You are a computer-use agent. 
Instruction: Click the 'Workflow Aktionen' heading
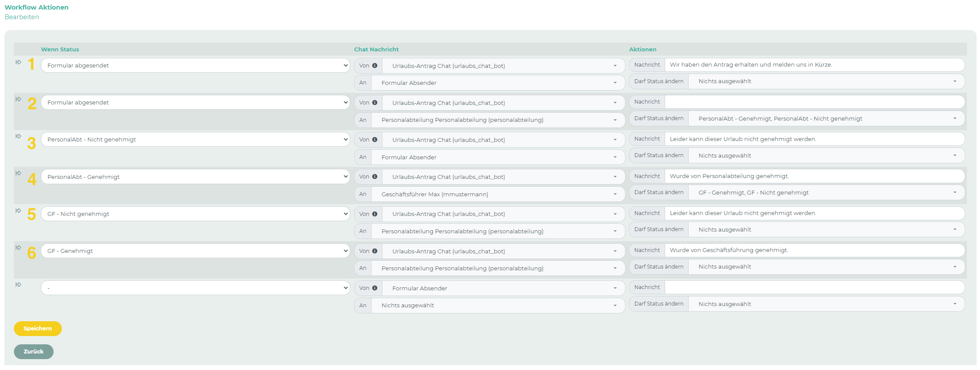pyautogui.click(x=37, y=7)
